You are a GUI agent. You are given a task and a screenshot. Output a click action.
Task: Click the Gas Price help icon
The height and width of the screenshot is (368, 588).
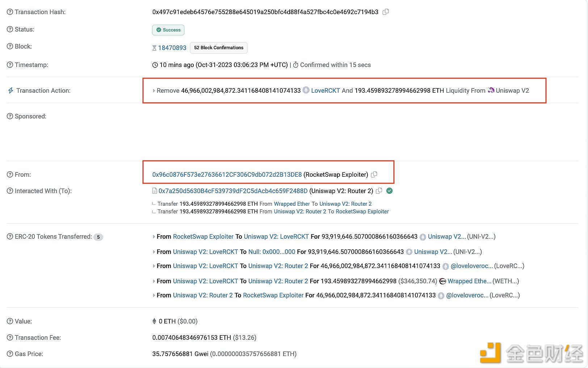(10, 354)
